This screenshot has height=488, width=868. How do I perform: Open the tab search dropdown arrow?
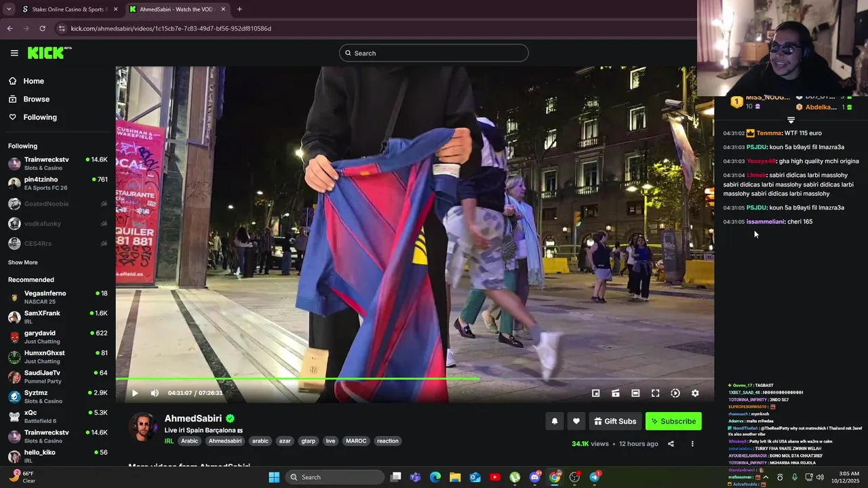tap(8, 9)
